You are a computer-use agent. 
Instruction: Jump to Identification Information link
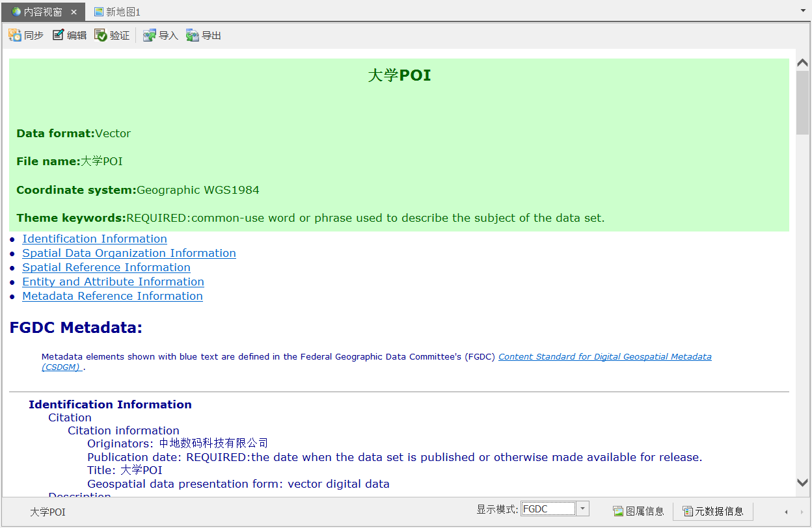tap(94, 239)
